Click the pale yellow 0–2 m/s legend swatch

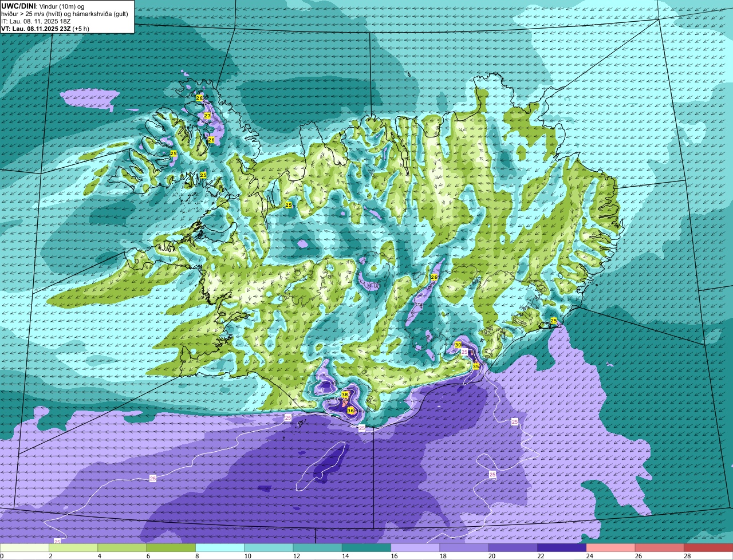tap(25, 547)
